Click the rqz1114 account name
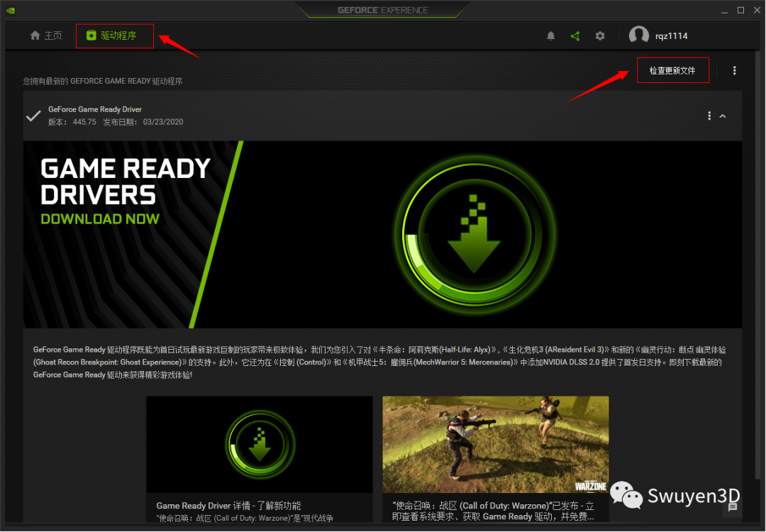Viewport: 766px width, 532px height. click(x=671, y=36)
